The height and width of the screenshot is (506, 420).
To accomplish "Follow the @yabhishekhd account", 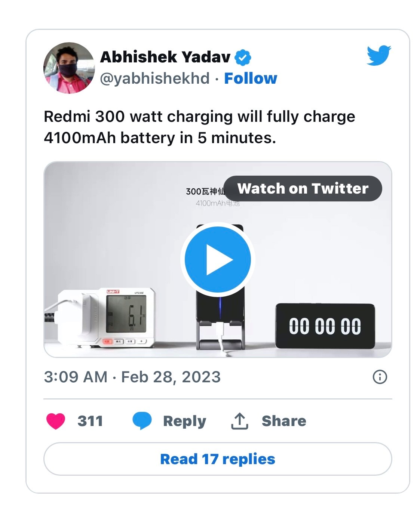I will (250, 78).
